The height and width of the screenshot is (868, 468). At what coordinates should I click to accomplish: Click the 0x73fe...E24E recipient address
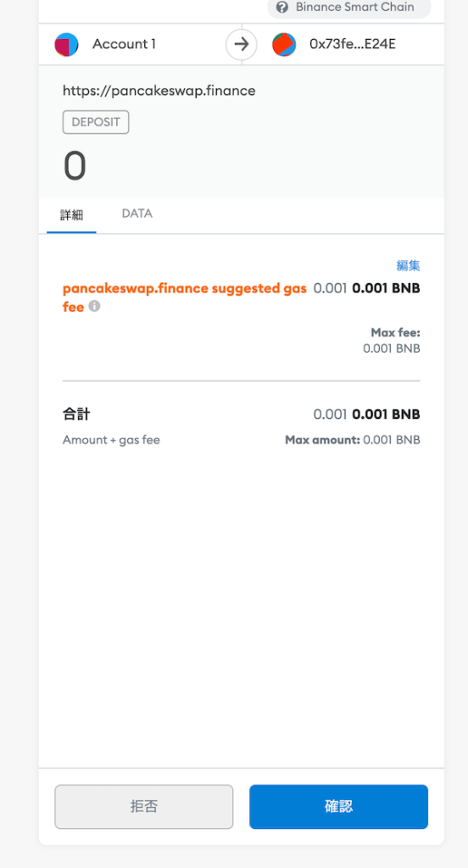tap(353, 44)
